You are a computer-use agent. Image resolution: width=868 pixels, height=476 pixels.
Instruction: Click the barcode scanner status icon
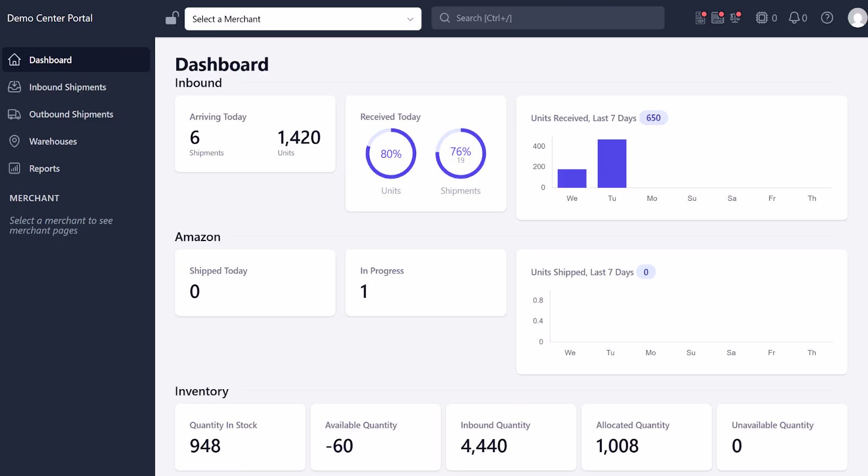pos(718,18)
